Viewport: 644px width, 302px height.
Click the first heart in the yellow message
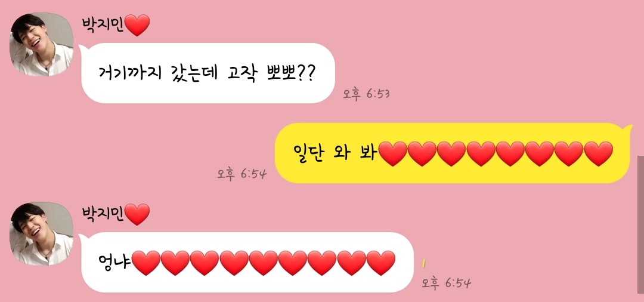click(x=393, y=153)
